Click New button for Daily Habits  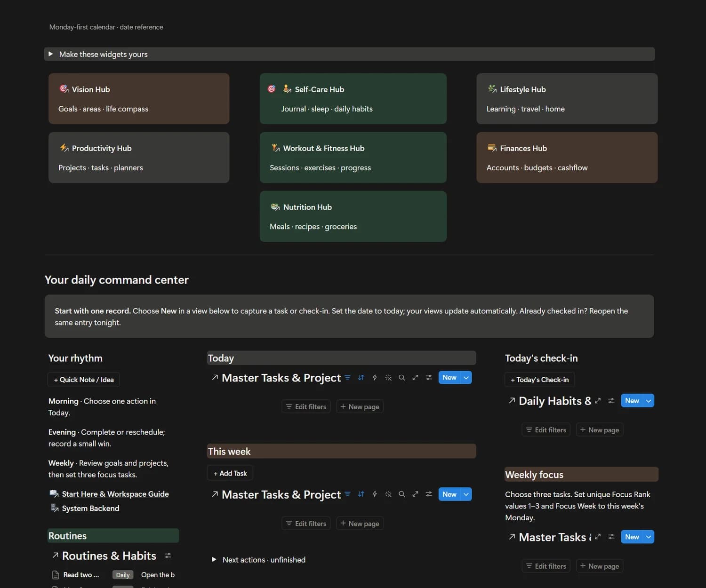pos(632,401)
